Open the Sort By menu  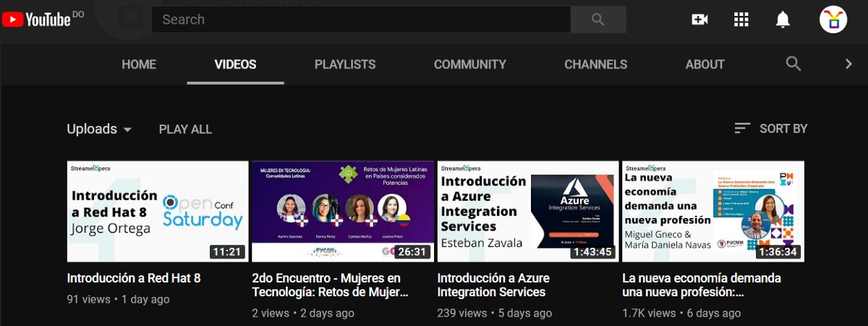[x=770, y=128]
